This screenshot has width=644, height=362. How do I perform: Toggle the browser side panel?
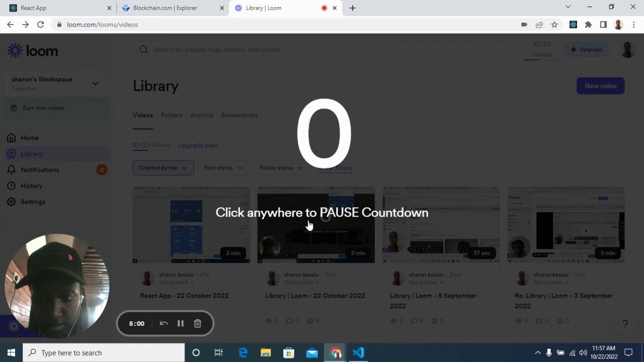coord(603,25)
